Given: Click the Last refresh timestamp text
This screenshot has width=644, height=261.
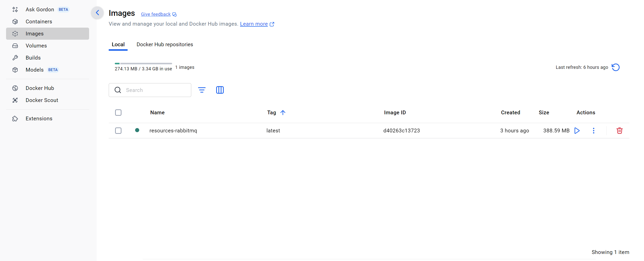Looking at the screenshot, I should (x=582, y=67).
